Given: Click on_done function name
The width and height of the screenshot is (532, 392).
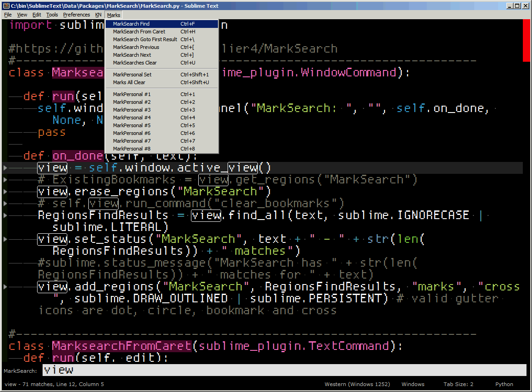Looking at the screenshot, I should [78, 156].
